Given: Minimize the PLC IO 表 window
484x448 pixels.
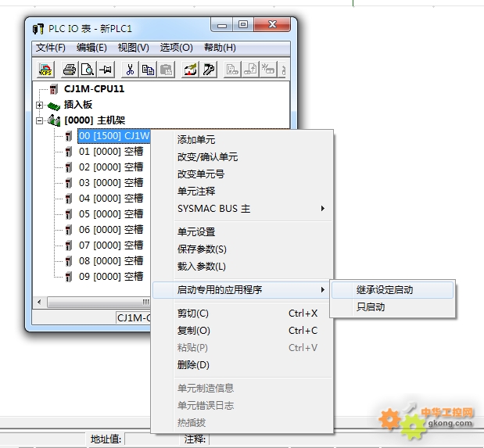Looking at the screenshot, I should click(x=222, y=25).
